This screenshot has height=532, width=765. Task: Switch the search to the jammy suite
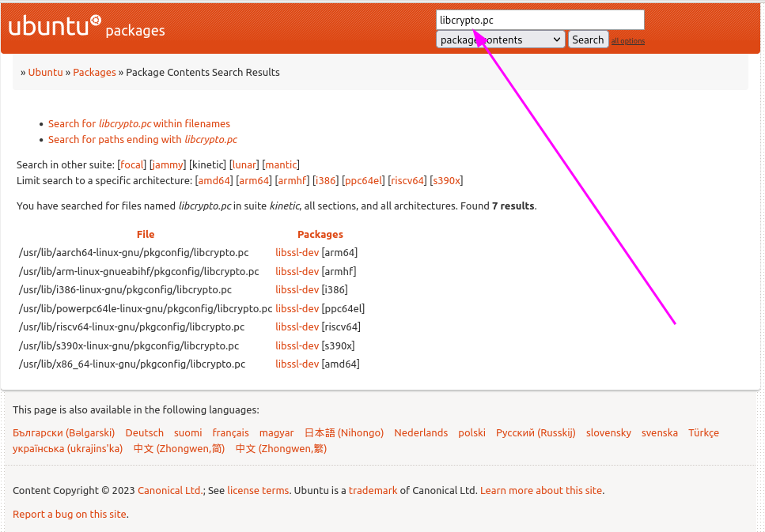coord(168,164)
